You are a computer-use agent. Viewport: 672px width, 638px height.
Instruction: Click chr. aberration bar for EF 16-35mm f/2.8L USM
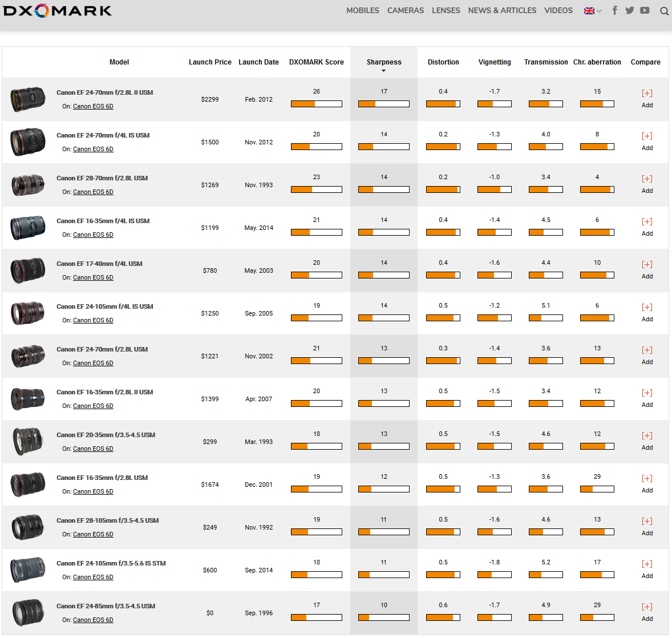597,489
